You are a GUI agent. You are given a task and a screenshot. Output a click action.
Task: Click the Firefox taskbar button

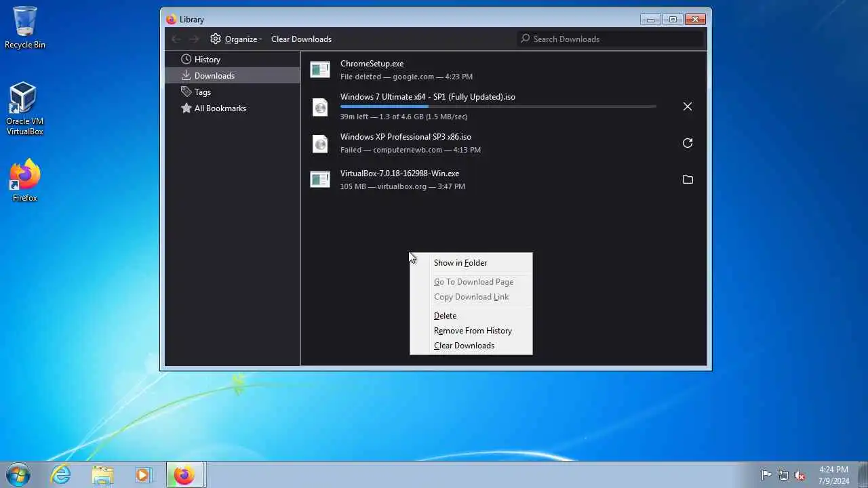(x=184, y=474)
